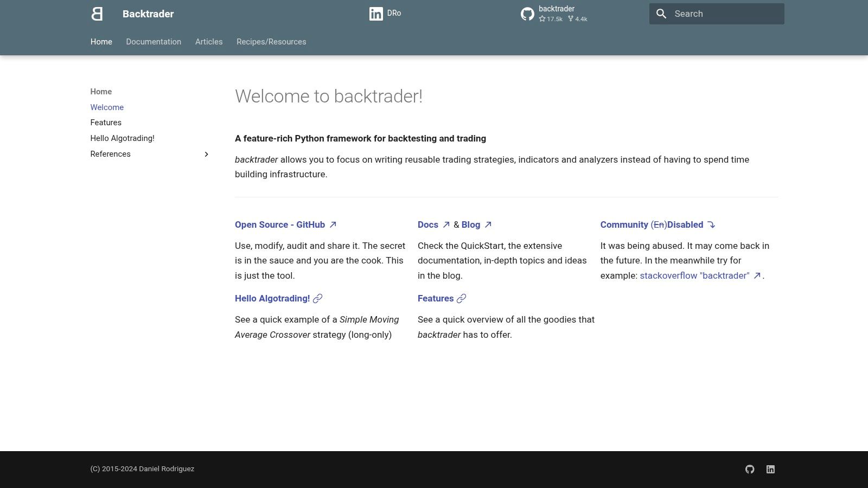Viewport: 868px width, 488px height.
Task: Go to the Recipes/Resources tab
Action: 271,42
